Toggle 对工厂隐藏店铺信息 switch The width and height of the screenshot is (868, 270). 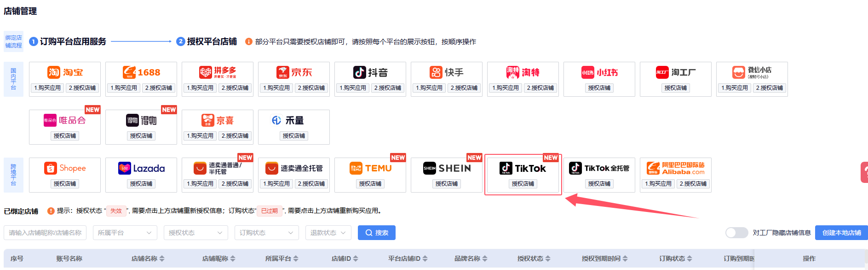point(737,233)
